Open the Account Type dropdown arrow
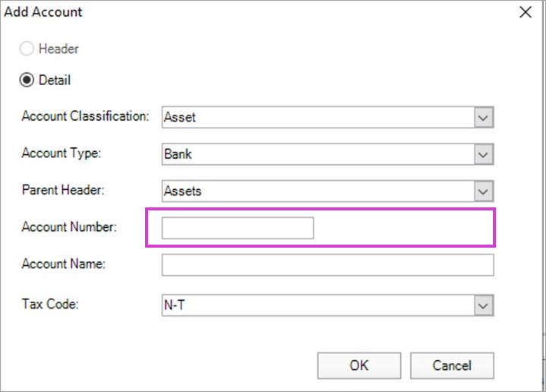Screen dimensions: 546x392 click(x=484, y=154)
